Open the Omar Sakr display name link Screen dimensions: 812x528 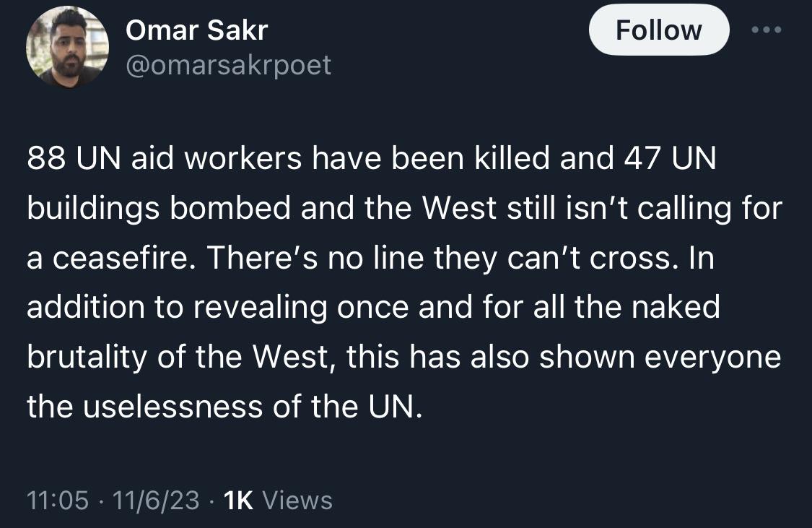coord(196,30)
